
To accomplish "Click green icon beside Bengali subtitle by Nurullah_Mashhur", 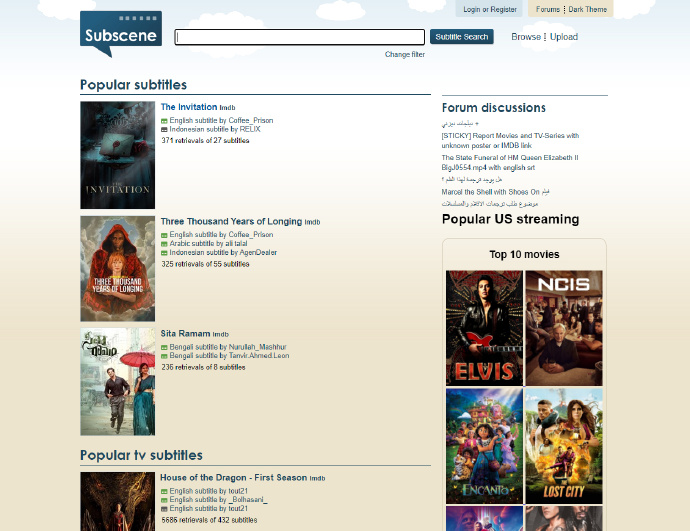I will click(164, 348).
